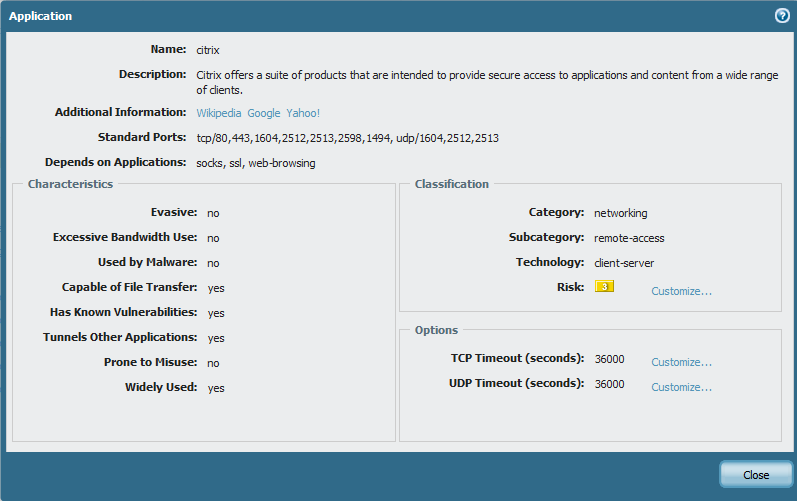The width and height of the screenshot is (797, 501).
Task: Click the Application dialog title
Action: 41,16
